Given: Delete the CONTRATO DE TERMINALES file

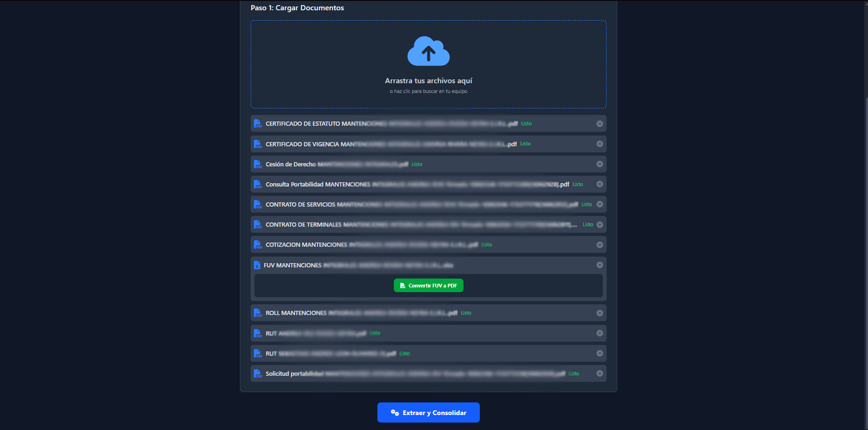Looking at the screenshot, I should 600,225.
